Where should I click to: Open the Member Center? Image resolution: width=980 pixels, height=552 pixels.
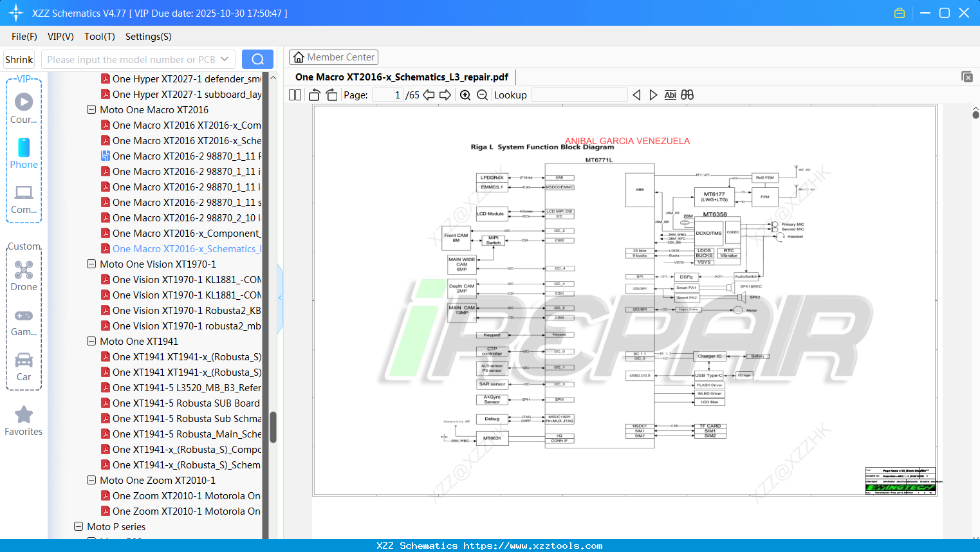[x=333, y=57]
